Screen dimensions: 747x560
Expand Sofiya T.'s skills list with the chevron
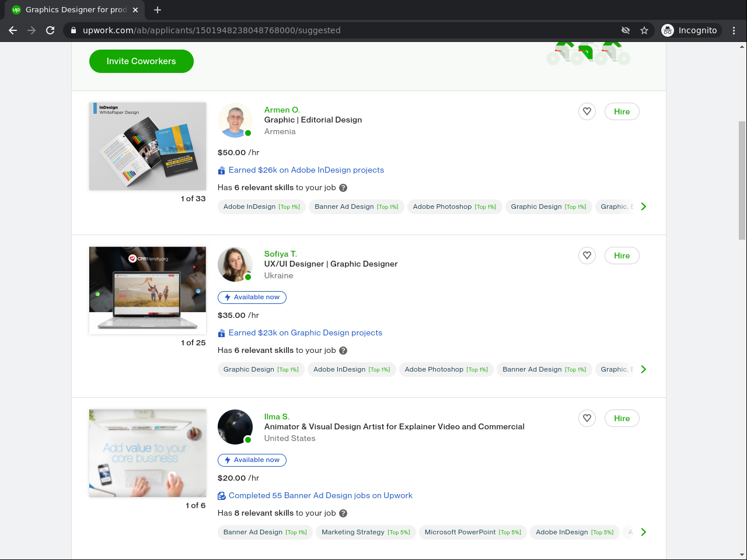[643, 369]
